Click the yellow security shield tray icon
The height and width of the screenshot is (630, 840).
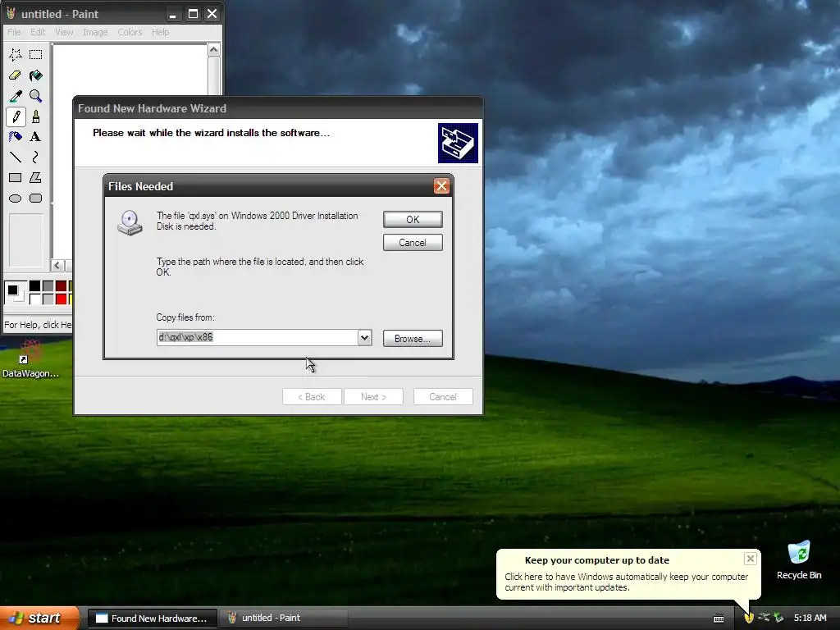(x=749, y=618)
